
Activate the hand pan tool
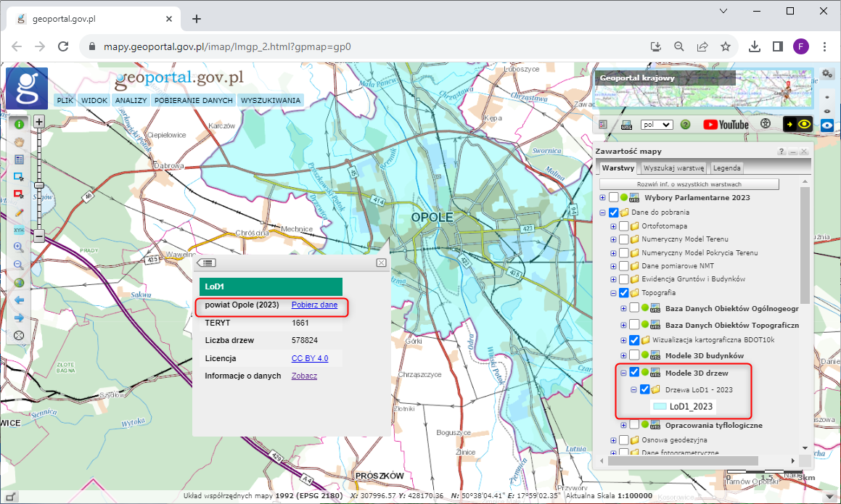pos(19,141)
